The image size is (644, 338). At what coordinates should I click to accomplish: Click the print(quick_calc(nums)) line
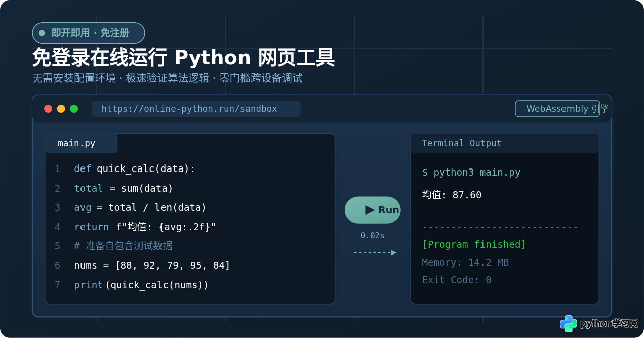pyautogui.click(x=141, y=285)
